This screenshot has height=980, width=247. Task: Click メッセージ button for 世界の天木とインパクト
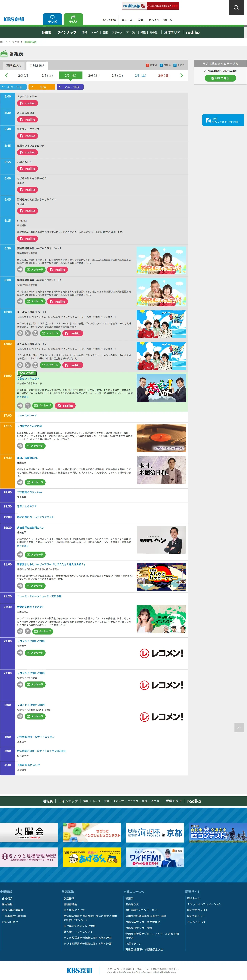(x=43, y=631)
